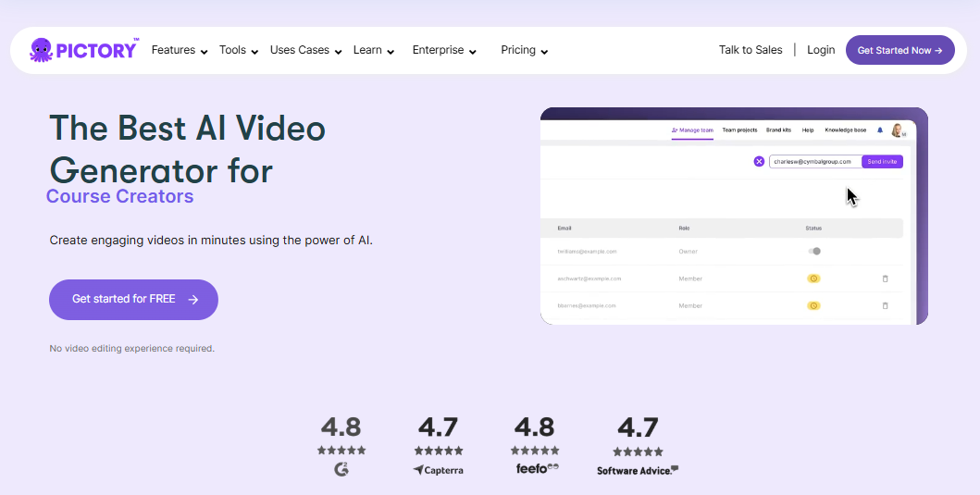980x495 pixels.
Task: Click No video editing experience required text
Action: [132, 349]
